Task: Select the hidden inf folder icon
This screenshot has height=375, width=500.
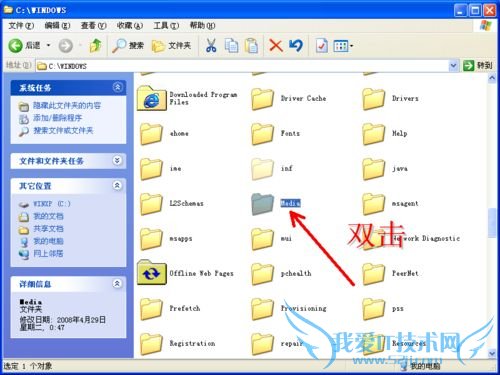Action: (263, 169)
